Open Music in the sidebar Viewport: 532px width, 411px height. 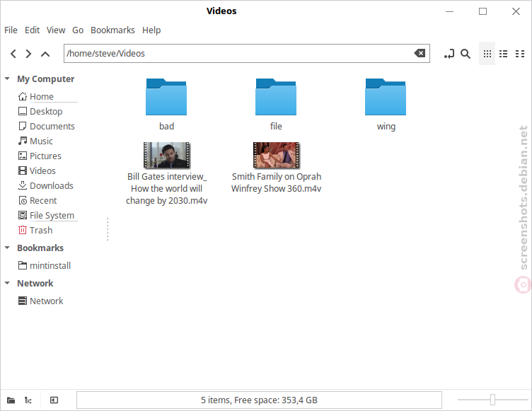tap(36, 141)
